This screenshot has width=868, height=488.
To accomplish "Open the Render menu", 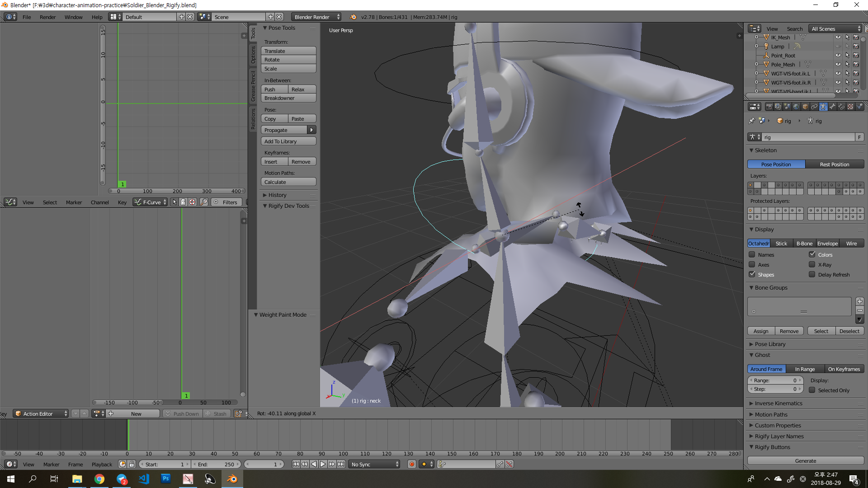I will click(x=47, y=17).
